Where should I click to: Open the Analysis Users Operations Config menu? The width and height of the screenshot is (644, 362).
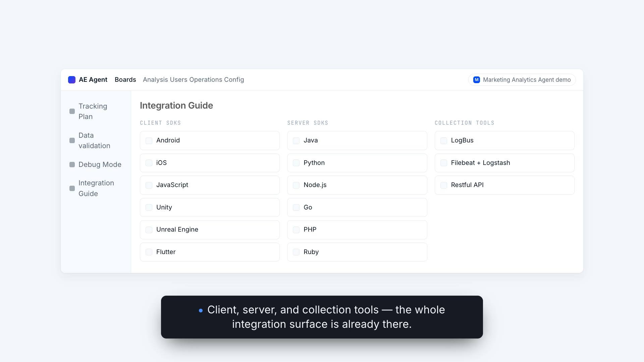(x=194, y=80)
